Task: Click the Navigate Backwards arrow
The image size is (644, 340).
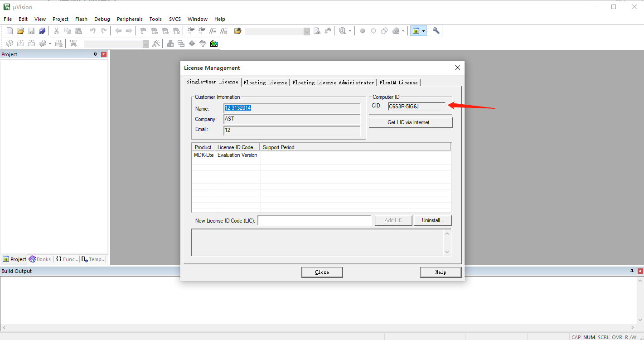Action: (118, 31)
